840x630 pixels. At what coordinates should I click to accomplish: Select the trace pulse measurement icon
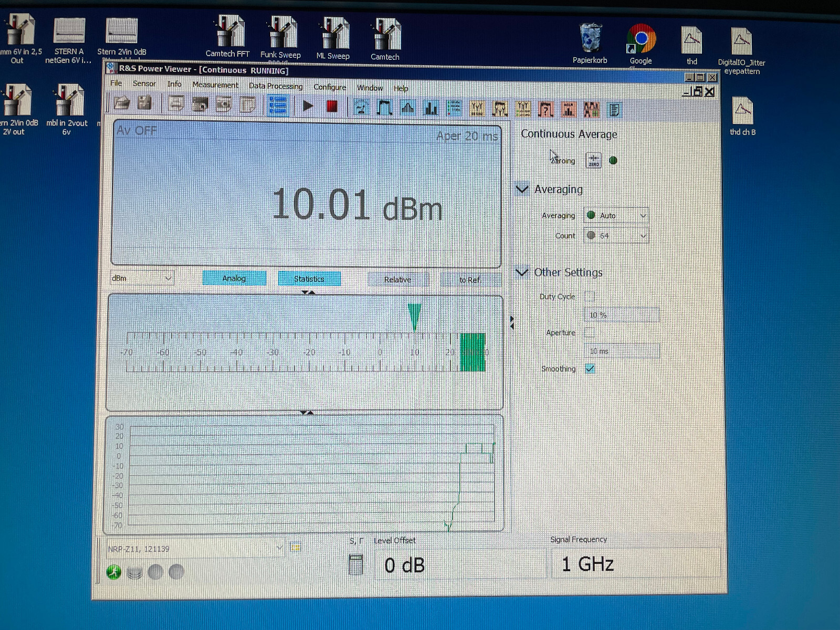coord(384,108)
